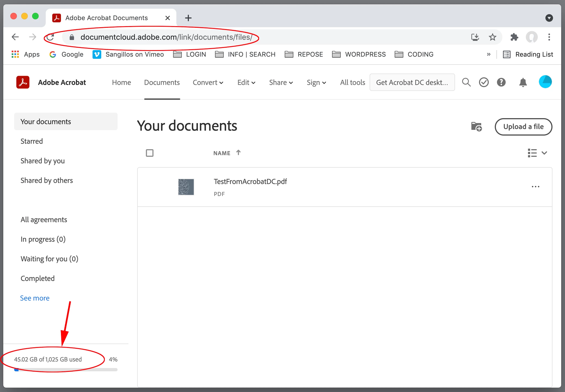This screenshot has height=392, width=565.
Task: Expand the Sign dropdown menu
Action: tap(316, 82)
